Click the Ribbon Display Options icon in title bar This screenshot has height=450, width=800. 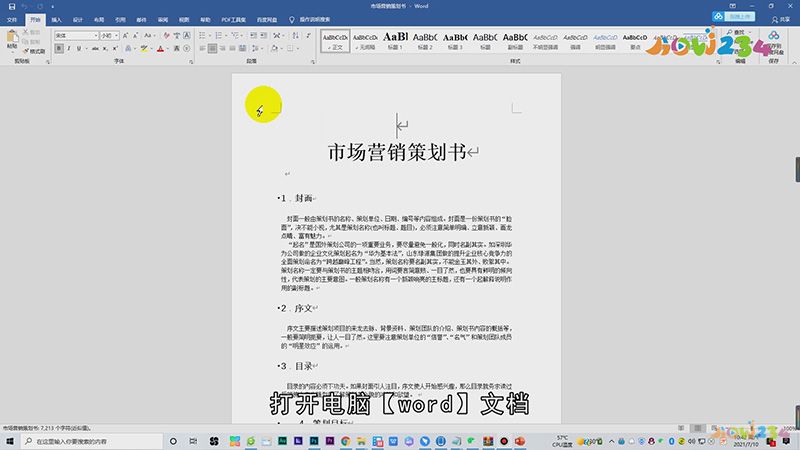coord(733,6)
